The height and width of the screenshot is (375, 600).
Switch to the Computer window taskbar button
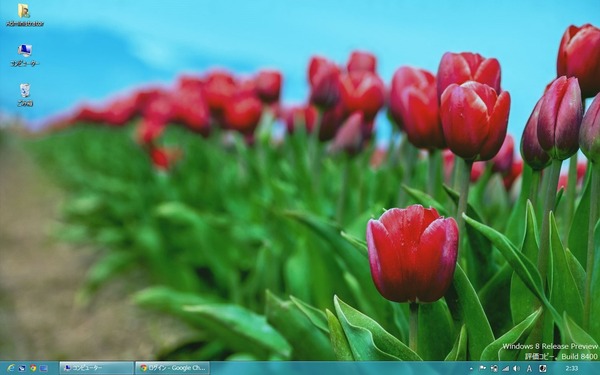pyautogui.click(x=96, y=368)
